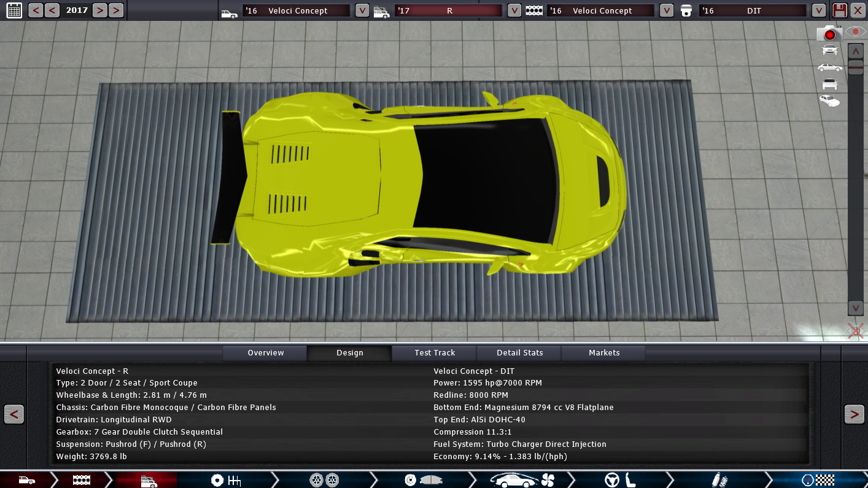Open the Markets tab
This screenshot has width=868, height=488.
604,353
